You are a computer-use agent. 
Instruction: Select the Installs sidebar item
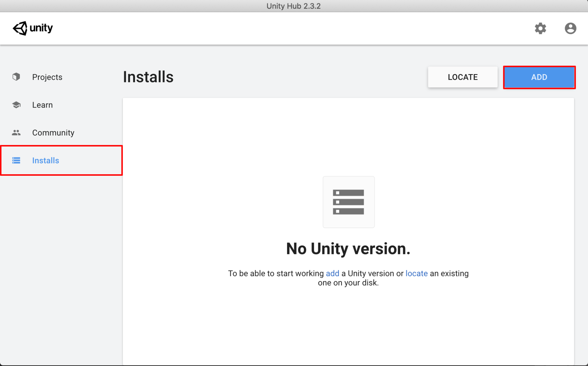(46, 161)
